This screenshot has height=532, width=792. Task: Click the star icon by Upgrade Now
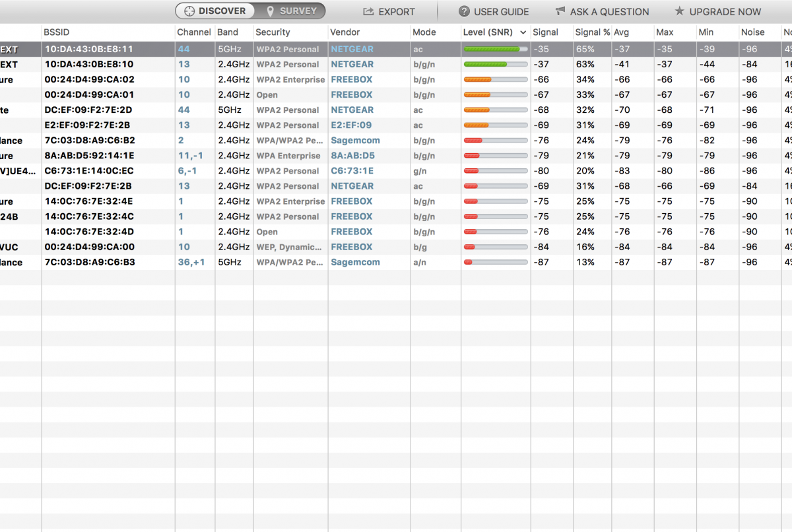[679, 11]
